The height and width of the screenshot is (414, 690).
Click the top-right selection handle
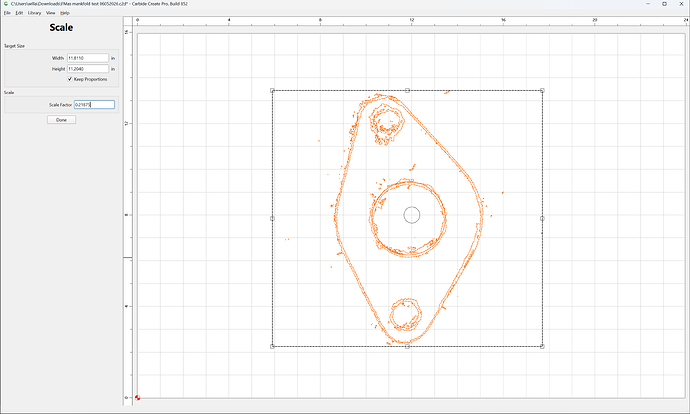[542, 91]
